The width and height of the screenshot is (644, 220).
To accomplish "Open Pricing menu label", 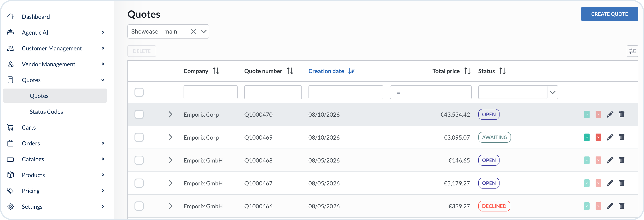I will coord(31,191).
